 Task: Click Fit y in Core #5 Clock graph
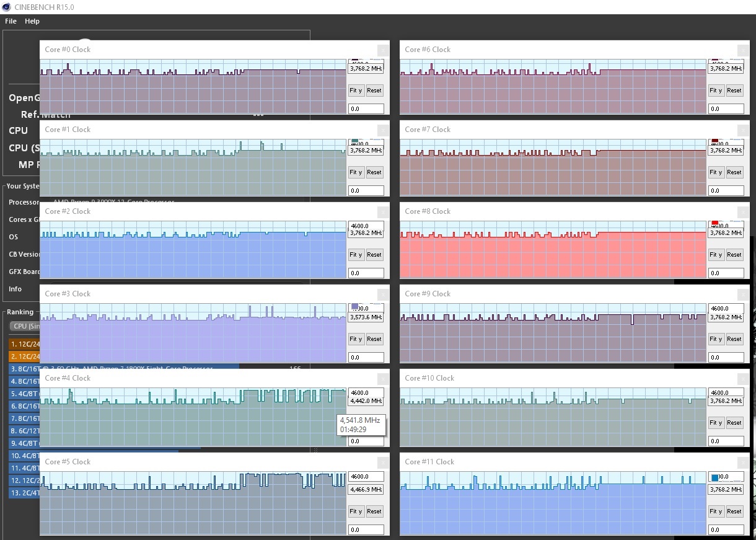click(356, 511)
